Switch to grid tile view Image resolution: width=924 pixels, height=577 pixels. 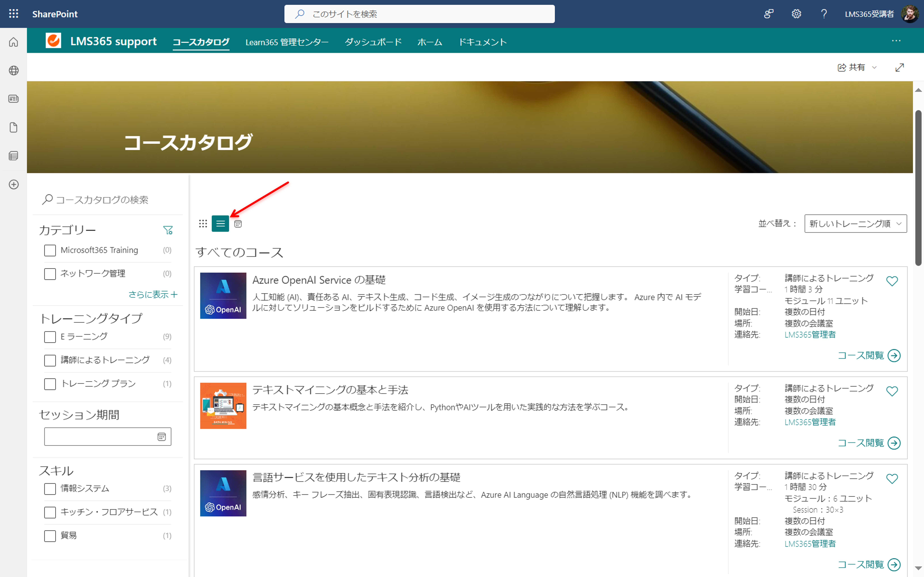click(x=203, y=224)
